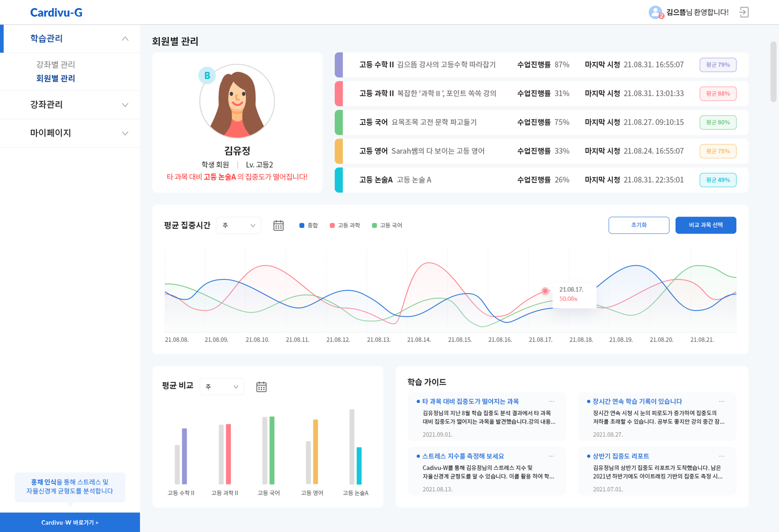Expand the 강좌관리 sidebar section
The height and width of the screenshot is (532, 779).
pos(70,105)
